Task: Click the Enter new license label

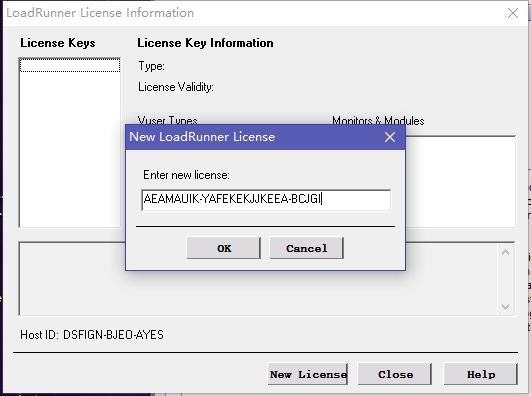Action: coord(186,175)
